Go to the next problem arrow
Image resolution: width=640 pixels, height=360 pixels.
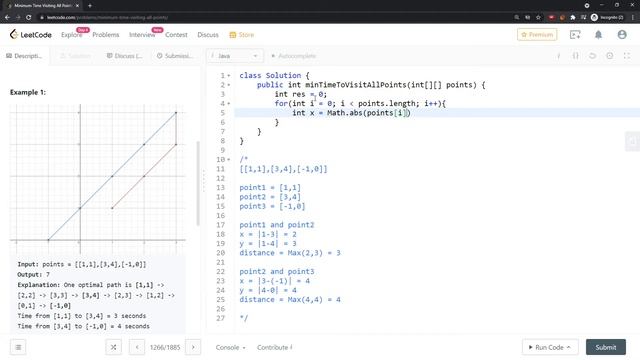pyautogui.click(x=193, y=347)
